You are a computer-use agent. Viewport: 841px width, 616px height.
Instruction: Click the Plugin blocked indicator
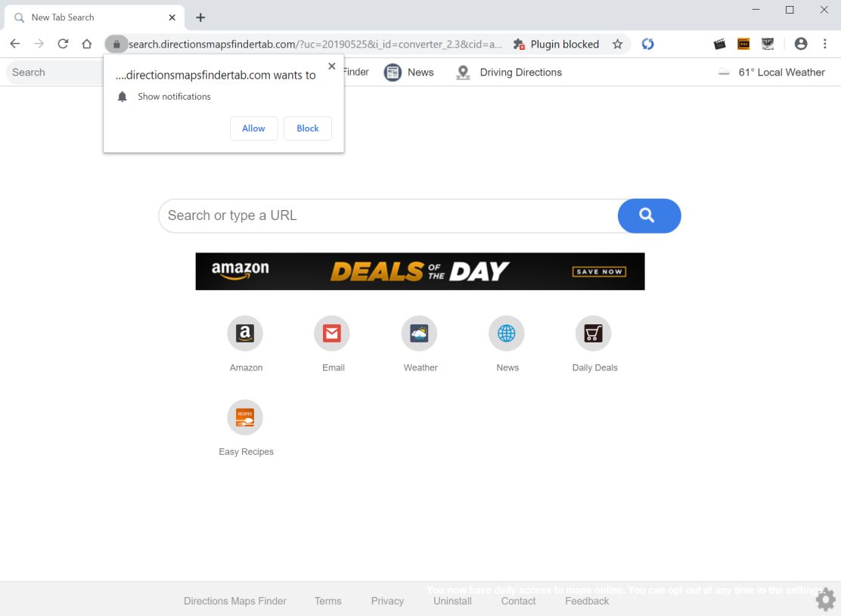557,44
